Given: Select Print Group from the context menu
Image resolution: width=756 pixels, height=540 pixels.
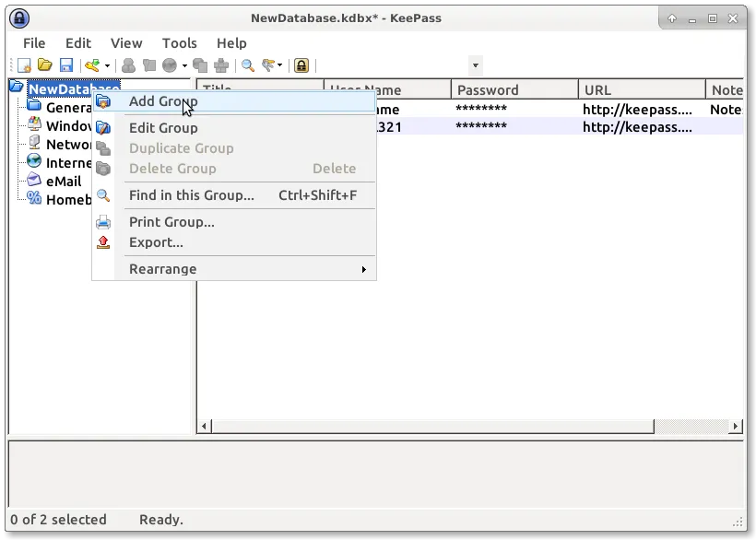Looking at the screenshot, I should pos(171,222).
